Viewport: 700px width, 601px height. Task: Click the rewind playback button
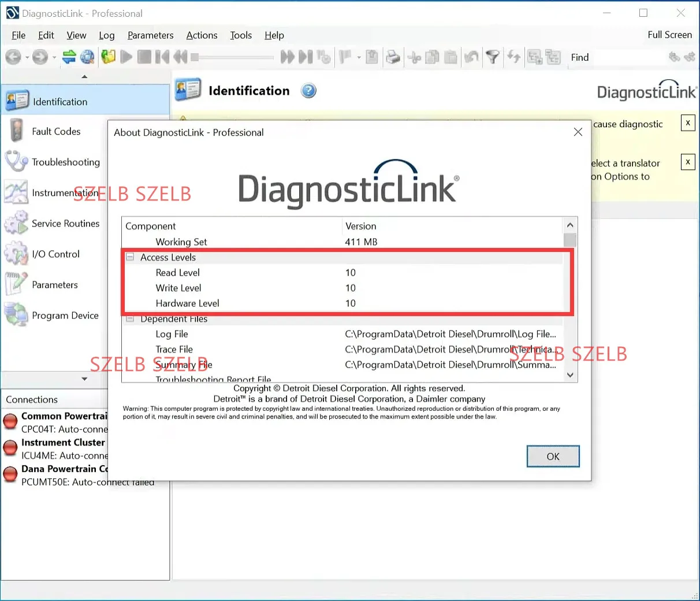(x=180, y=57)
